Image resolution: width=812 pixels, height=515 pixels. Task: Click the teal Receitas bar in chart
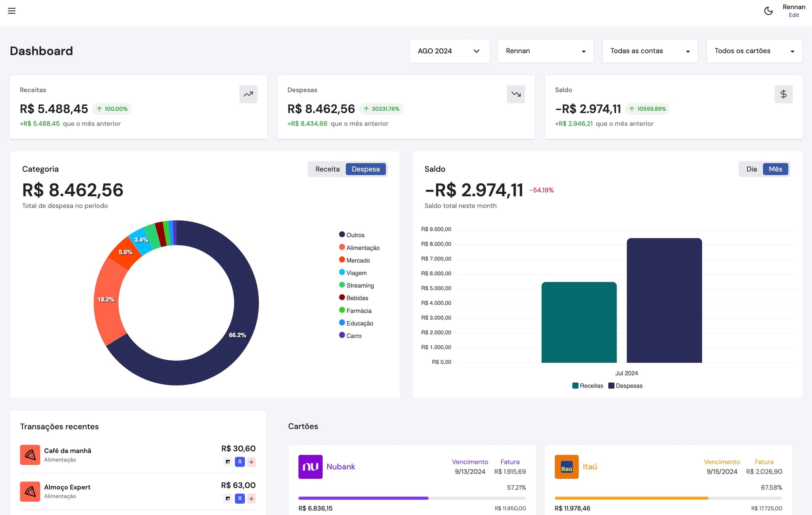(x=579, y=322)
